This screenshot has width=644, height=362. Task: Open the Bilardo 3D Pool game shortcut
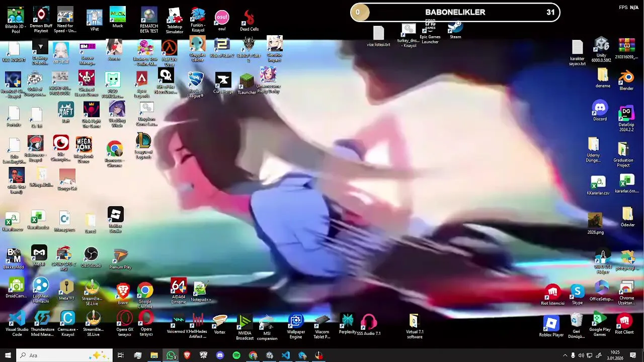16,20
